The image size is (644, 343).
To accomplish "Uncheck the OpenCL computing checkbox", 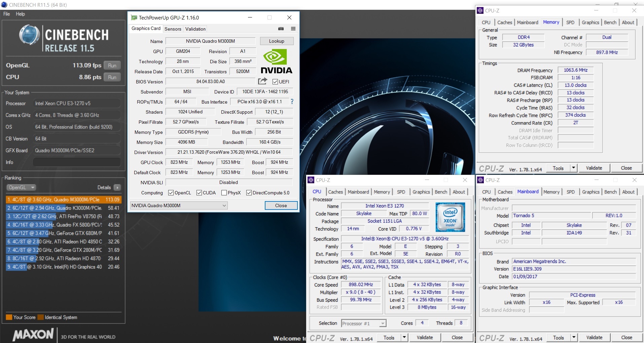I will point(171,193).
